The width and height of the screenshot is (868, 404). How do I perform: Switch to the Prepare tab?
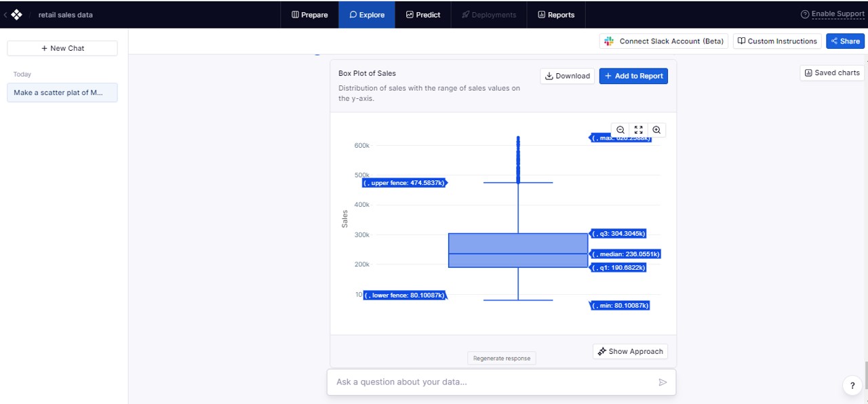tap(310, 14)
